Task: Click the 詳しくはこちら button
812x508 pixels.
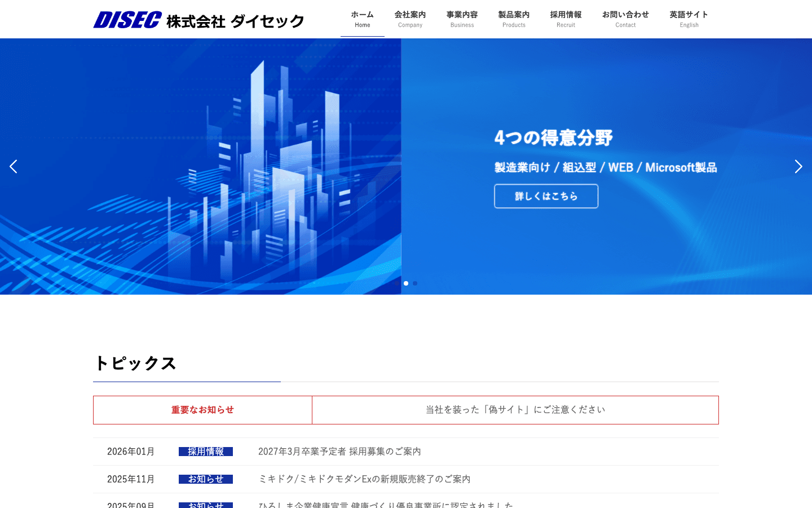Action: [x=546, y=196]
